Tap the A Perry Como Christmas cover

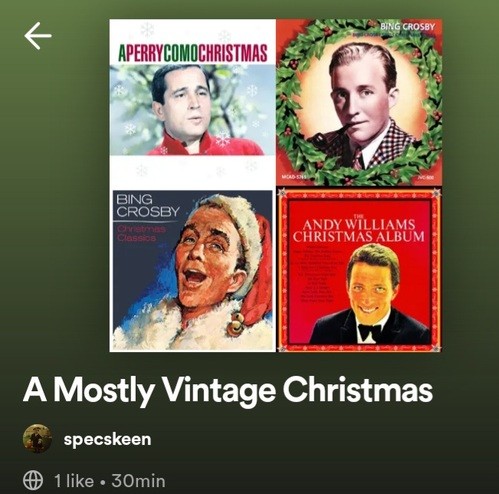pos(193,102)
